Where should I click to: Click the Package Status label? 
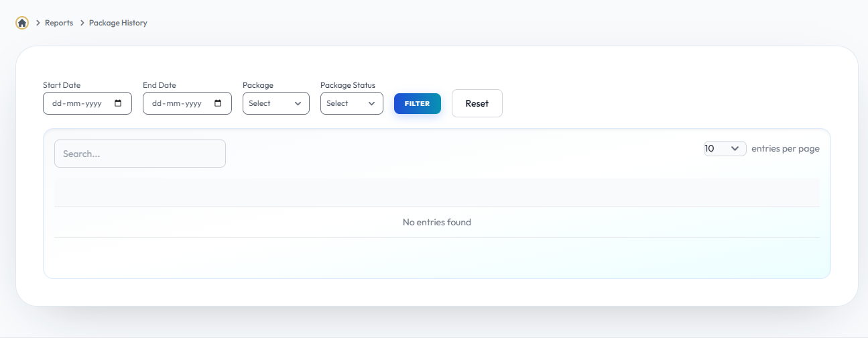coord(348,85)
